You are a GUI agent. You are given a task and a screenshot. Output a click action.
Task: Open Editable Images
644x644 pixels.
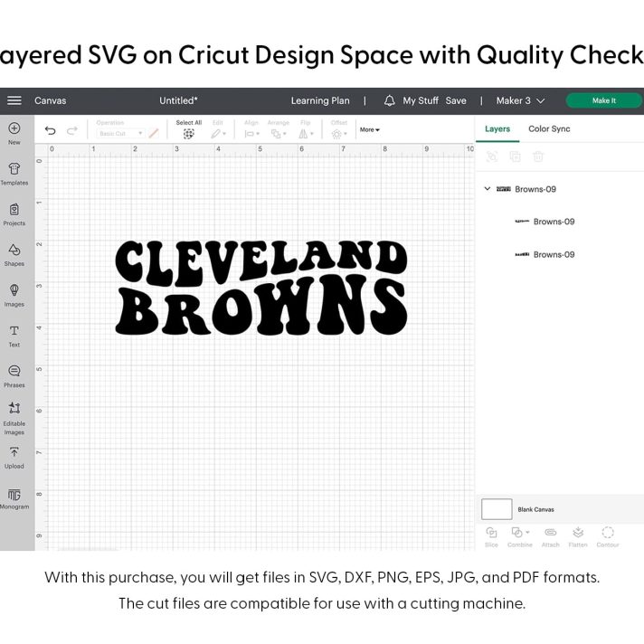14,418
